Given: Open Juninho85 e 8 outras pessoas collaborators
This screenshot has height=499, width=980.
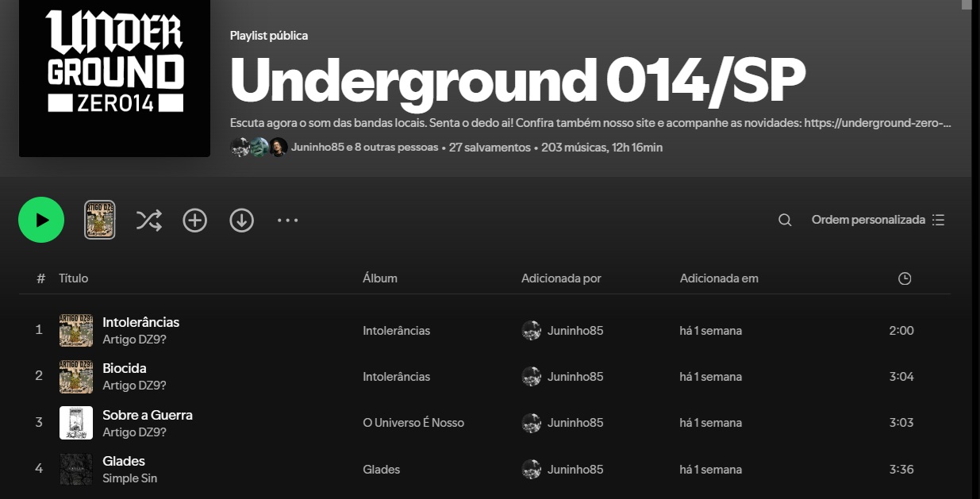Looking at the screenshot, I should click(364, 148).
